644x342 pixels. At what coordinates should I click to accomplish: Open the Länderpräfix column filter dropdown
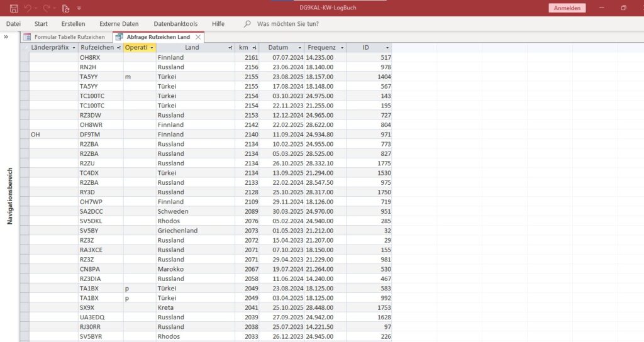tap(74, 48)
